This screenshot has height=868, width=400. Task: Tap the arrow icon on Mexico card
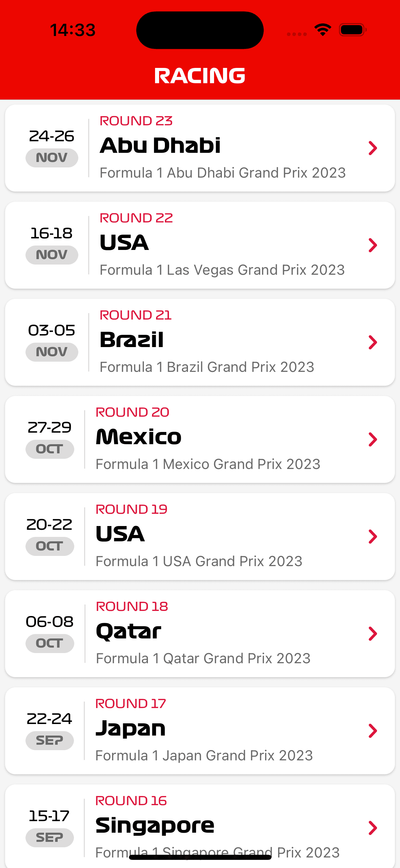point(373,439)
